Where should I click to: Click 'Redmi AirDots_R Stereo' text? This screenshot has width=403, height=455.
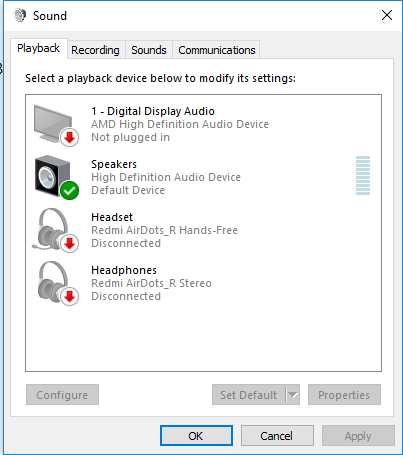152,283
